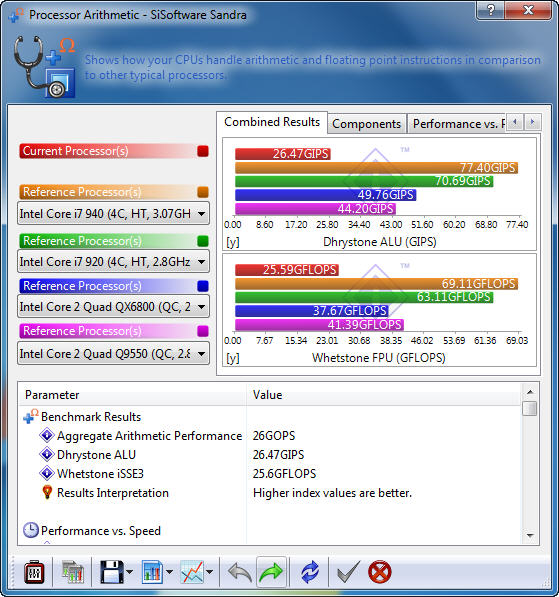The height and width of the screenshot is (597, 559).
Task: Click the 41.39GFLOPS magenta bar
Action: click(x=319, y=325)
